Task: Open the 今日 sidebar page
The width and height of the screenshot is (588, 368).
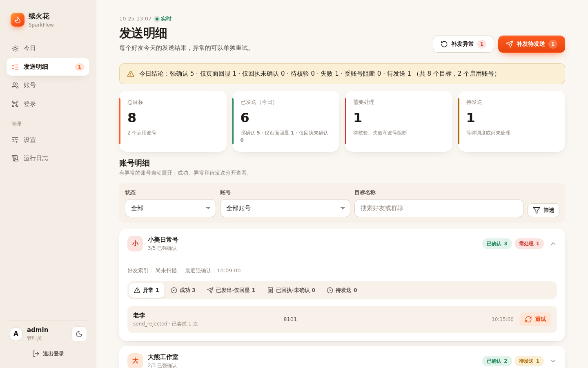Action: click(48, 49)
